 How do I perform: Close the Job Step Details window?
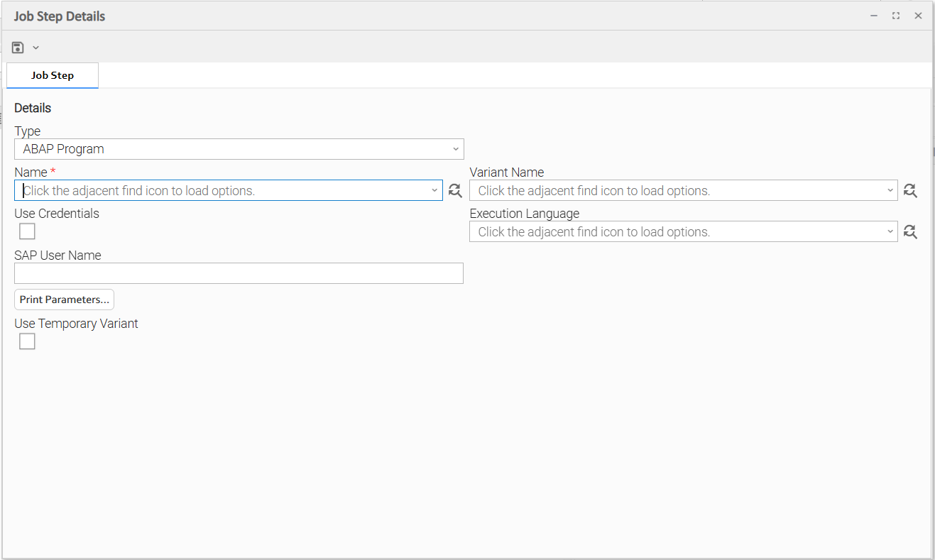click(x=918, y=16)
